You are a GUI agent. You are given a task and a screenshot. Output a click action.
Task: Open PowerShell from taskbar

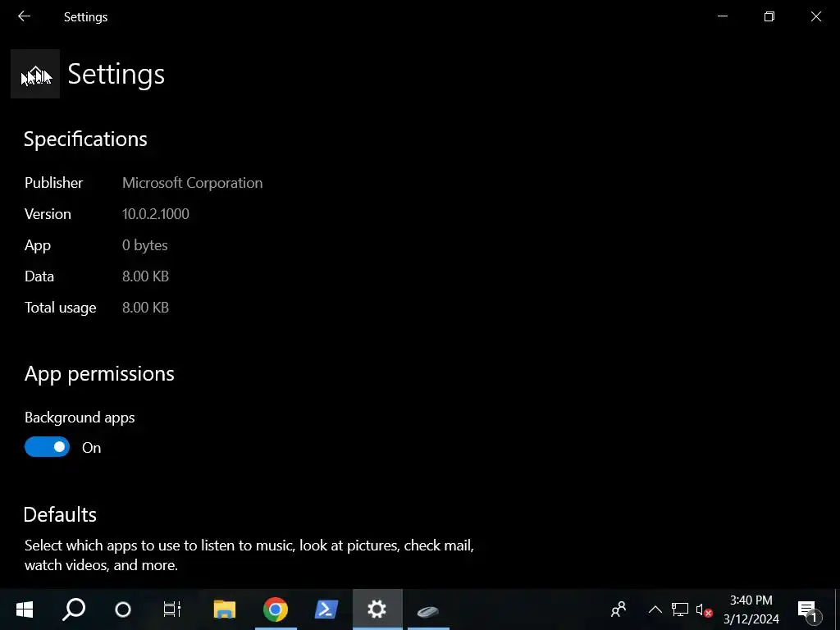point(326,609)
